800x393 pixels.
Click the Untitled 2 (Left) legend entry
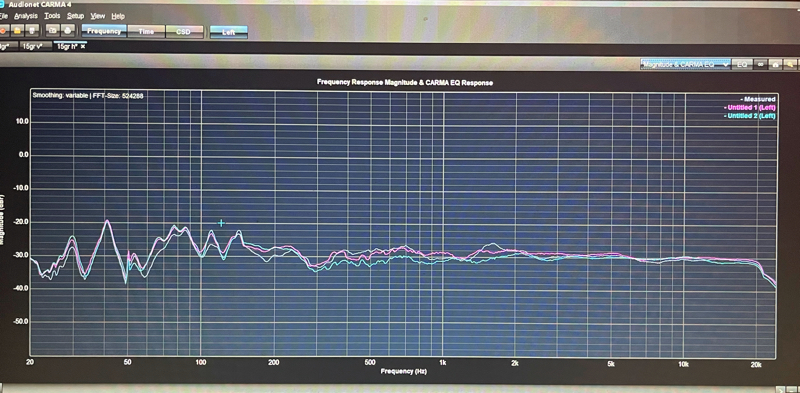pyautogui.click(x=749, y=116)
